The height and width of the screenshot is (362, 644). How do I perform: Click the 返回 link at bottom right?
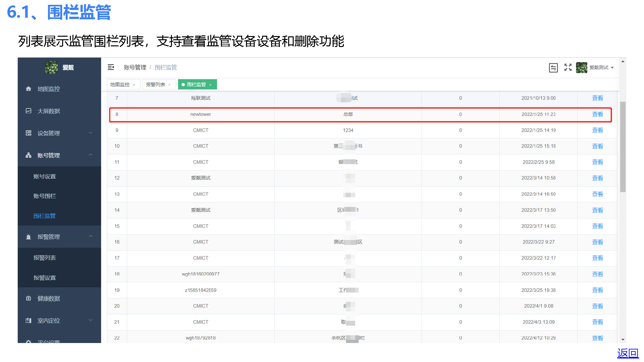(x=628, y=353)
